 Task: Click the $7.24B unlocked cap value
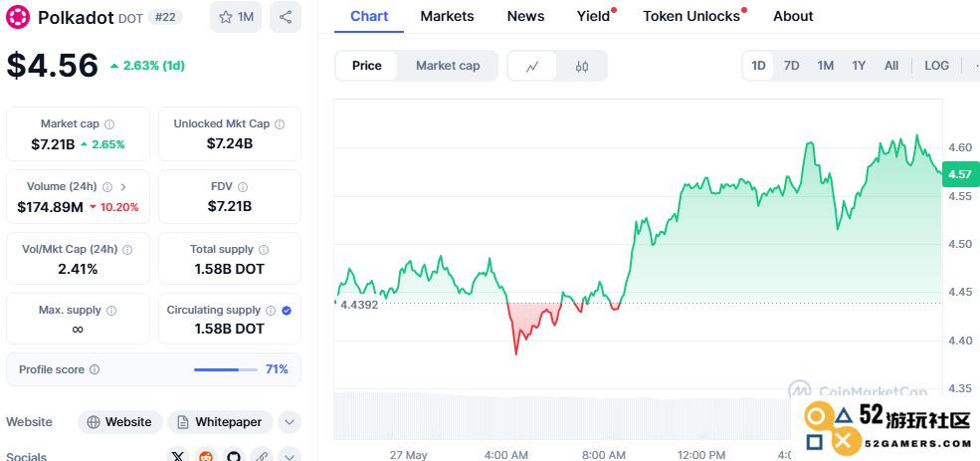click(230, 143)
